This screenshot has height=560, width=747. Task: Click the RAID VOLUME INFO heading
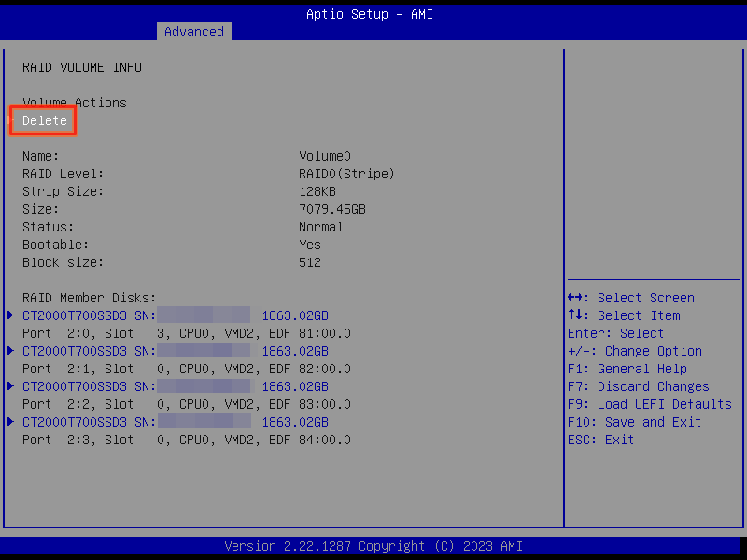82,67
